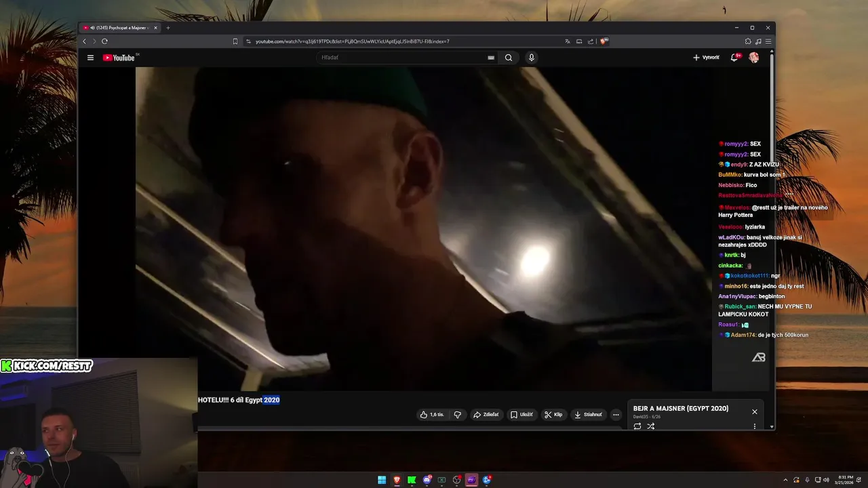Like the video with 1,6 tis. thumbs up
868x488 pixels.
(432, 415)
